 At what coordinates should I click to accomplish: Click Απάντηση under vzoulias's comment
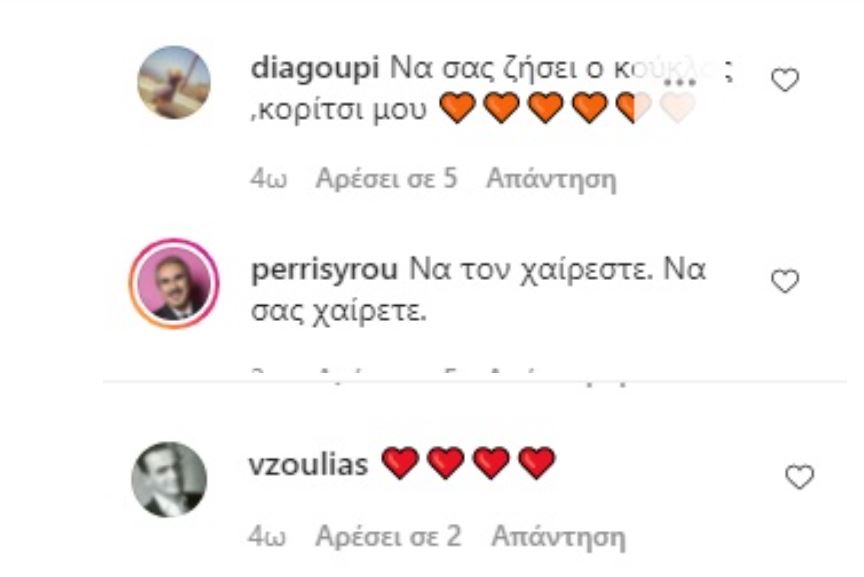[558, 536]
